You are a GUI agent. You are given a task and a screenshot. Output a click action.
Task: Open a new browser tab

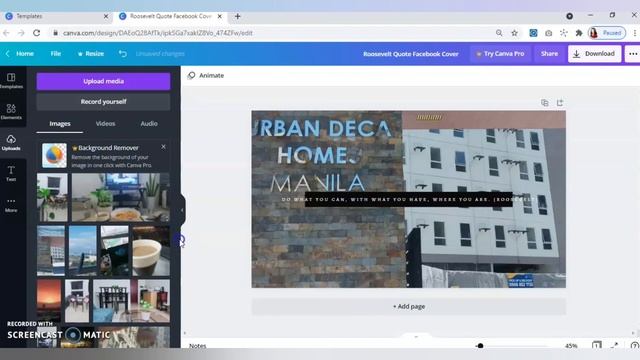point(238,16)
